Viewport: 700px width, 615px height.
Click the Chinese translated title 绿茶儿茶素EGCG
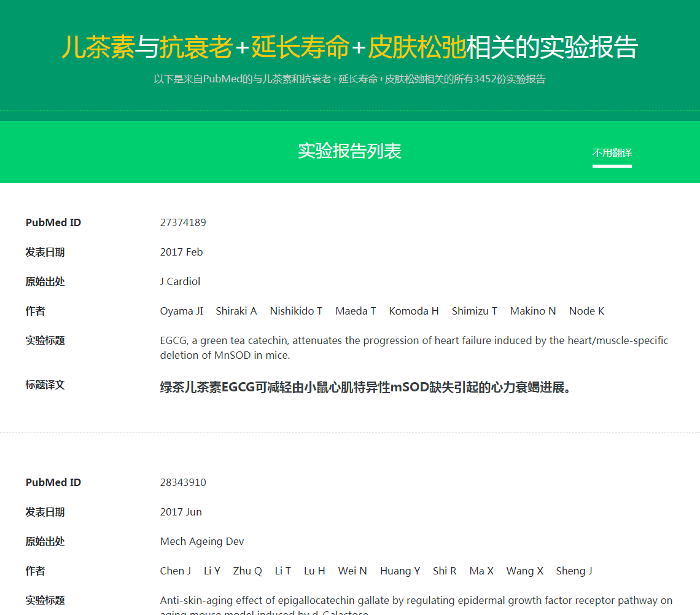pos(365,388)
